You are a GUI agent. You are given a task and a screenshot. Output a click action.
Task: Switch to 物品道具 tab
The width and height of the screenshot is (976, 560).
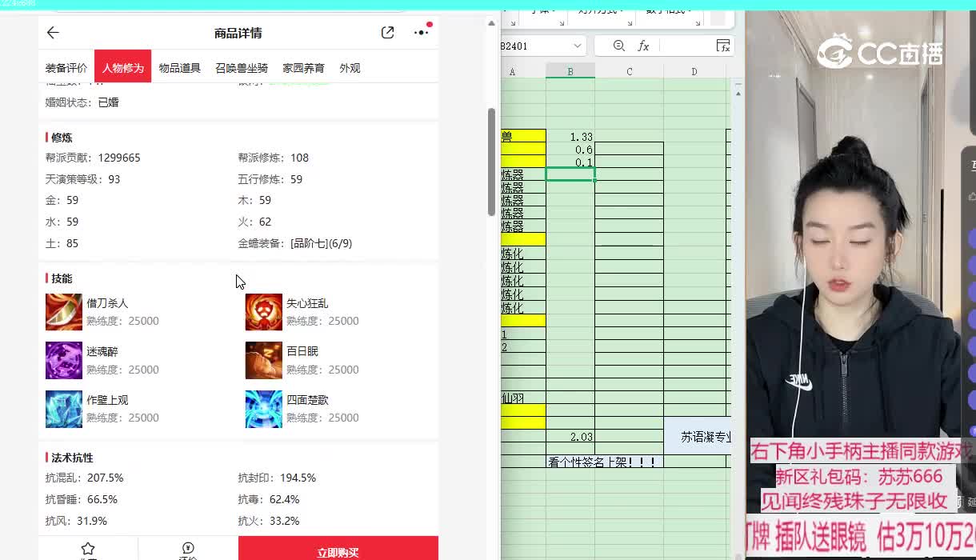(179, 68)
